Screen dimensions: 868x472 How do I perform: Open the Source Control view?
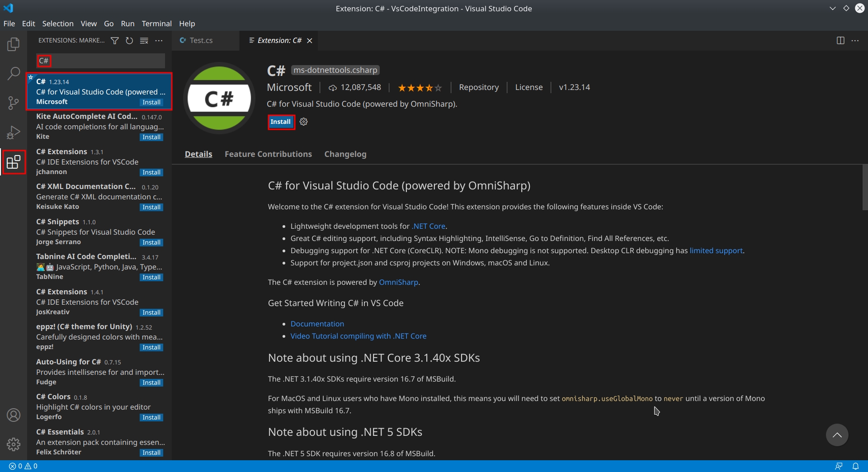pos(13,103)
